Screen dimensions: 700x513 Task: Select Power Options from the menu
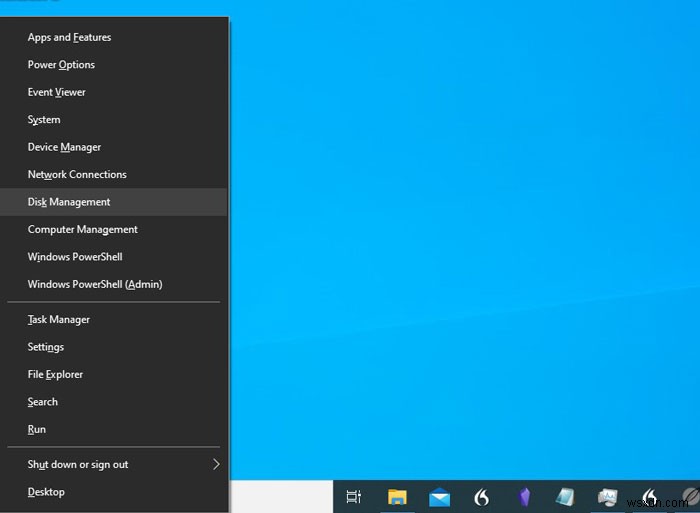click(114, 65)
